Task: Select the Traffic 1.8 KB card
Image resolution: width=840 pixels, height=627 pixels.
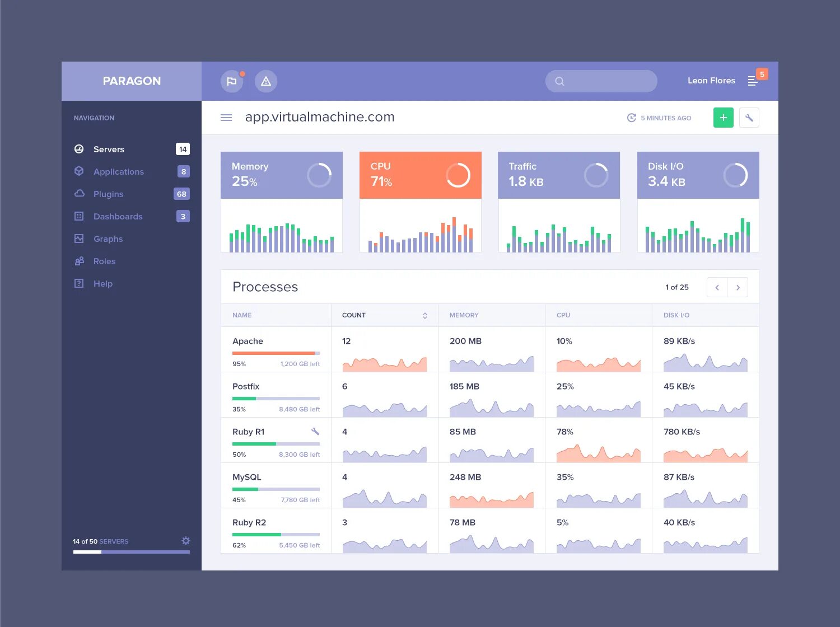Action: pos(559,175)
